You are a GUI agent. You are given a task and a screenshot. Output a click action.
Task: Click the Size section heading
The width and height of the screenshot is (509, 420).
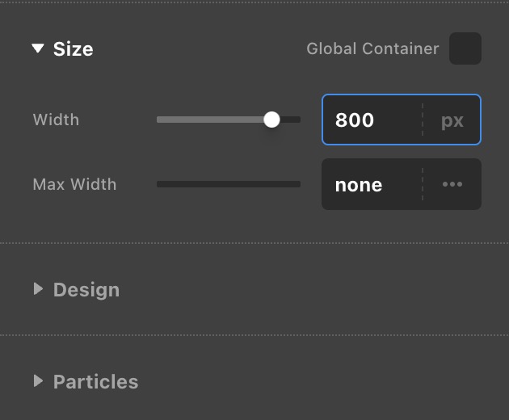(x=74, y=49)
